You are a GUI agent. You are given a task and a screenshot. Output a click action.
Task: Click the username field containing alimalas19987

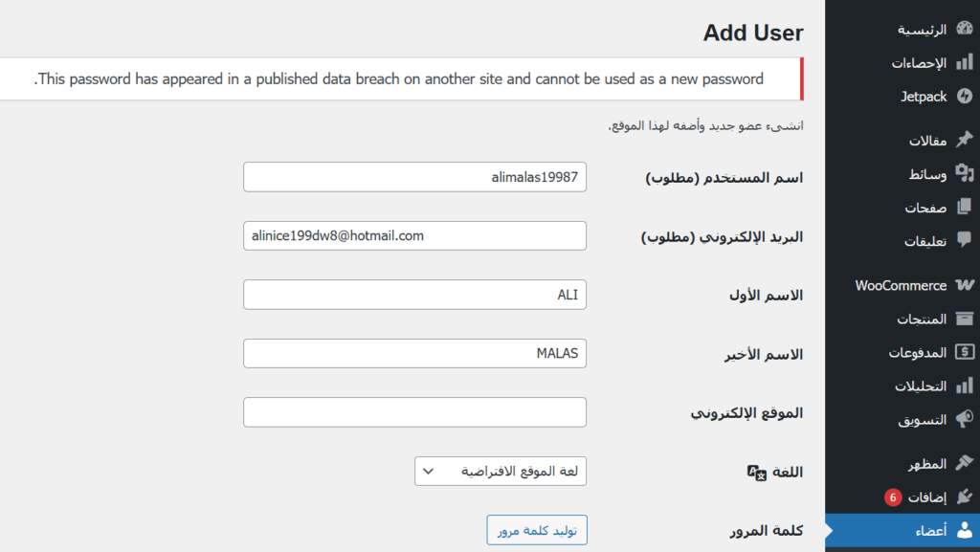414,177
